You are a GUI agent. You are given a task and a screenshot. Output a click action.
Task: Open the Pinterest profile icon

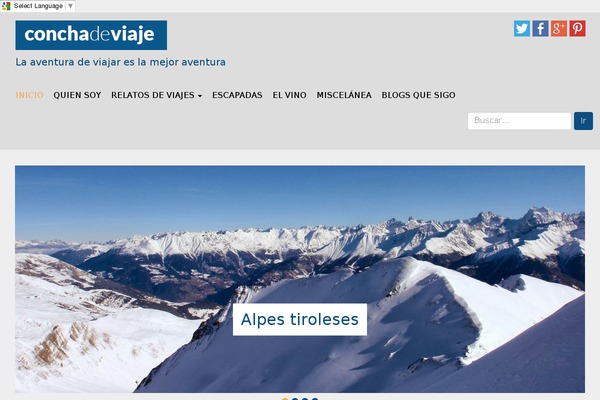pyautogui.click(x=577, y=29)
